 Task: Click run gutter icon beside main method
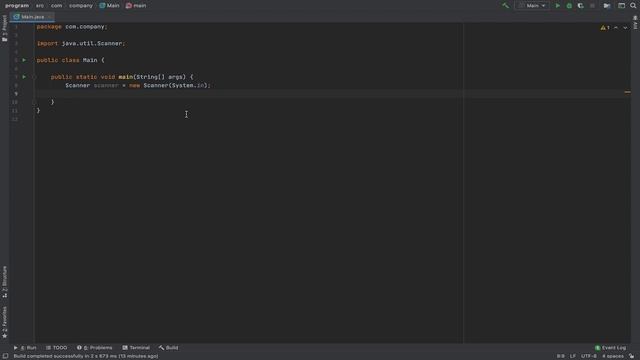coord(24,77)
